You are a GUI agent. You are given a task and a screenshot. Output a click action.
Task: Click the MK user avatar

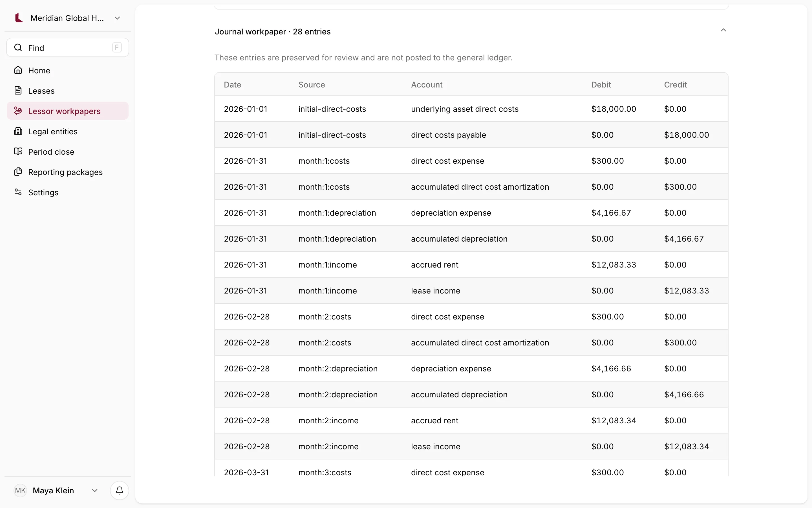(x=20, y=490)
